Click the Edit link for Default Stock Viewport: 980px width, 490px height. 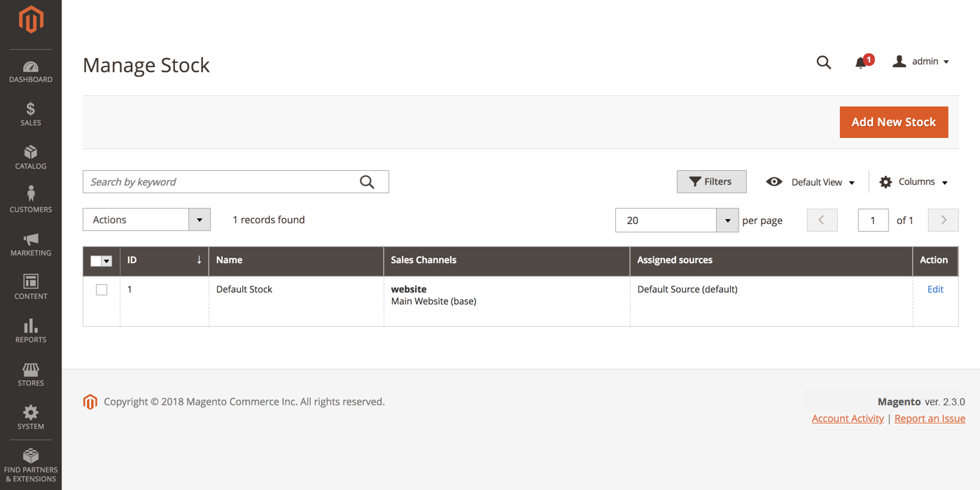[935, 289]
